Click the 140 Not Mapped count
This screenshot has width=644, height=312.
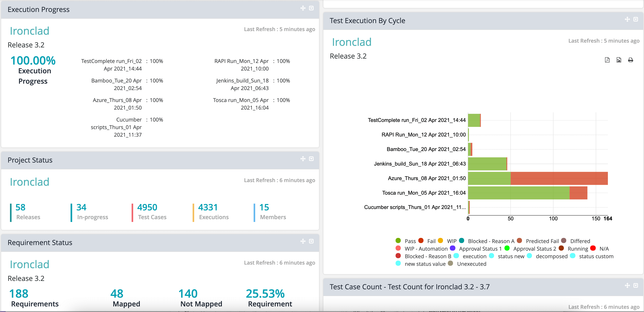(188, 293)
